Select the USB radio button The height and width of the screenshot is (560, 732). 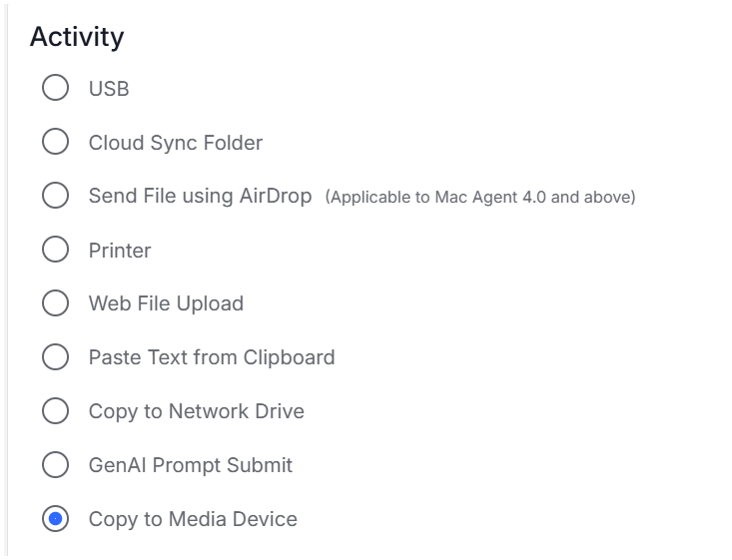[x=55, y=87]
